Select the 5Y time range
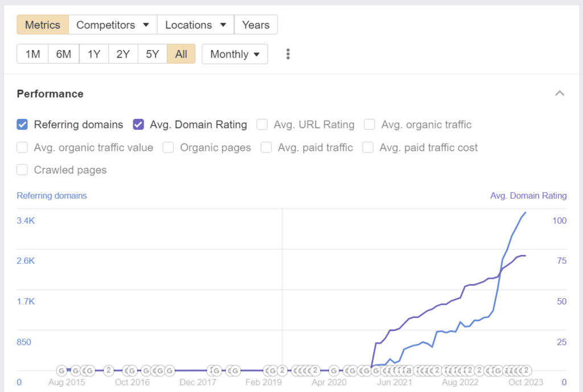Viewport: 583px width, 392px height. click(x=153, y=54)
